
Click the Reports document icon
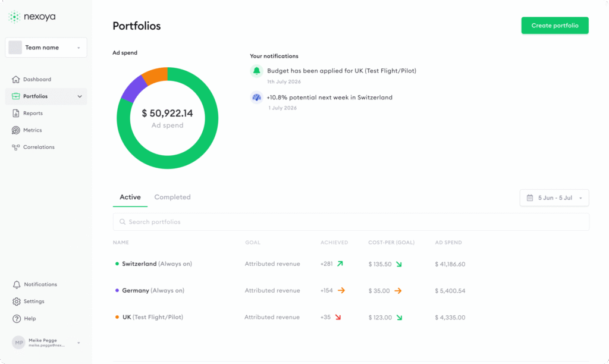pos(15,113)
